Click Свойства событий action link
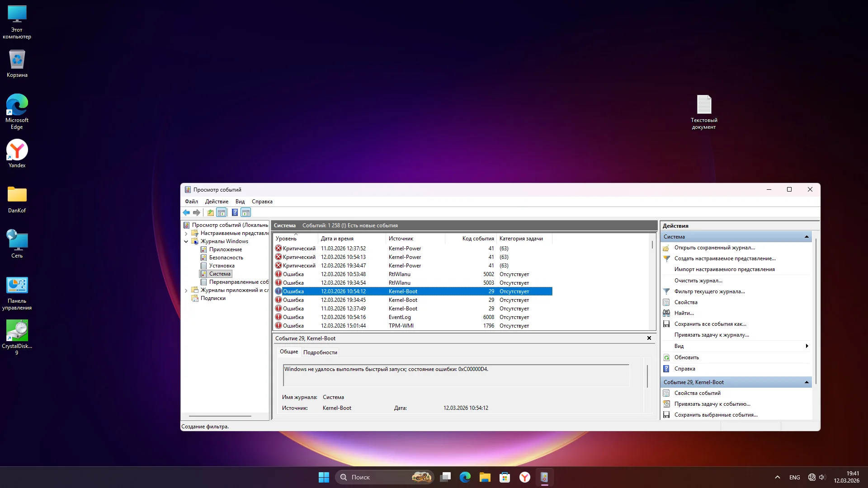 [697, 393]
